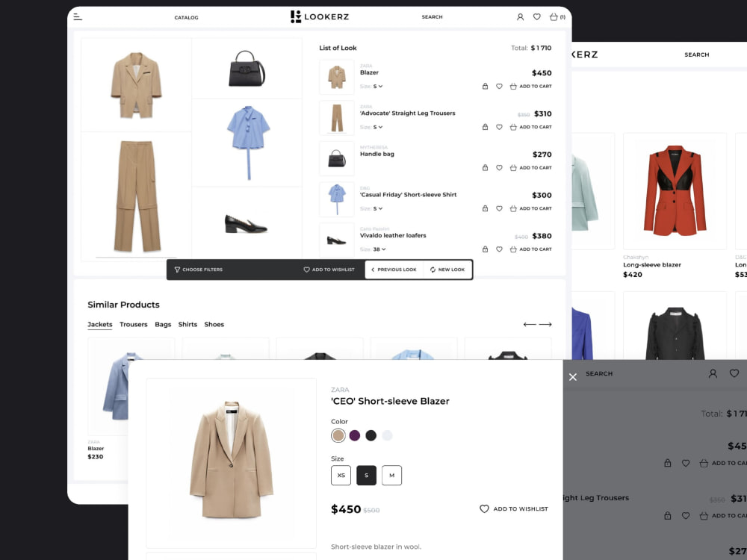Click the trousers thumbnail in the List of Look

(x=337, y=118)
